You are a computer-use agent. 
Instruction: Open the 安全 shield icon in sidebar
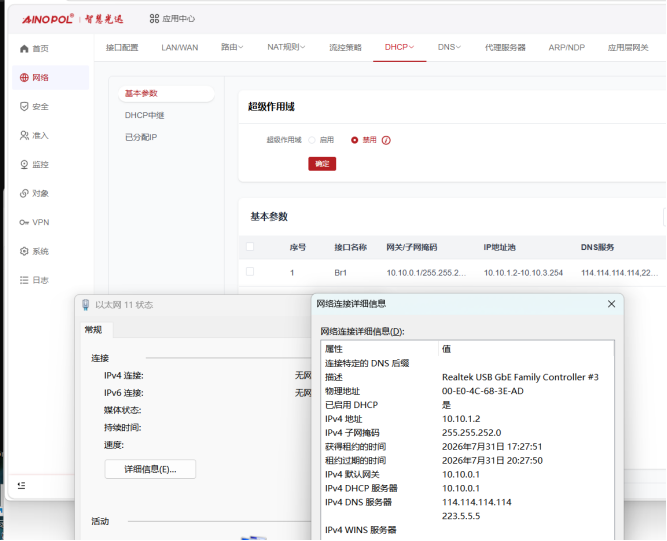point(24,106)
